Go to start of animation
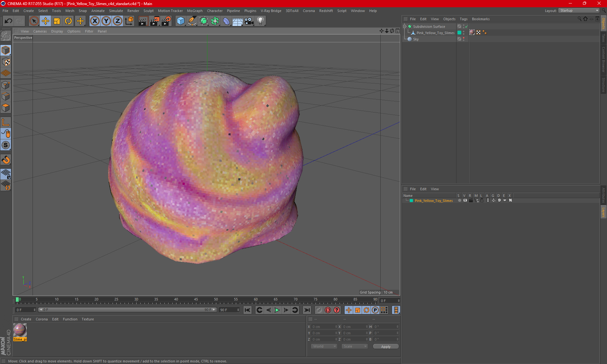This screenshot has height=364, width=607. pos(248,310)
